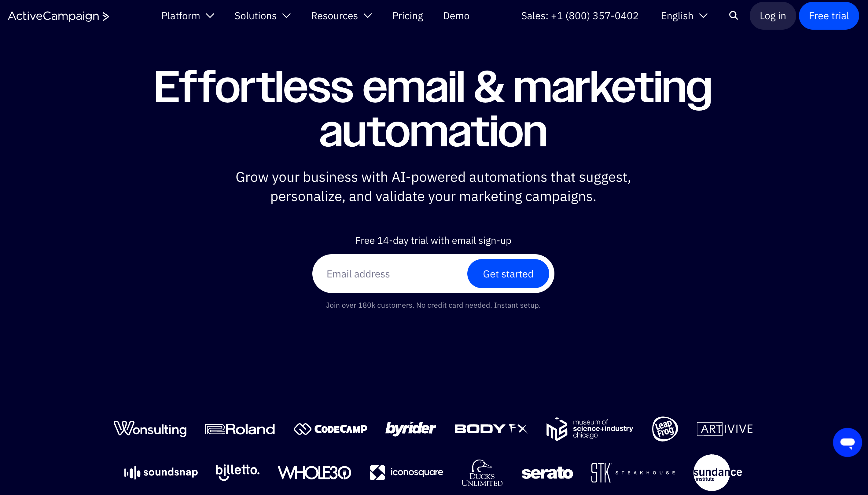The image size is (868, 495).
Task: Open the search icon overlay
Action: point(733,16)
